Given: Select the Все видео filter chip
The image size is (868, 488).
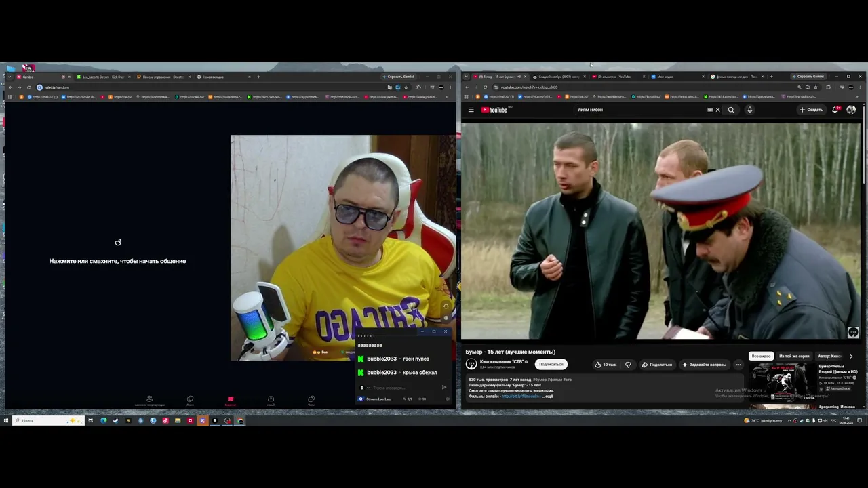Looking at the screenshot, I should [761, 356].
